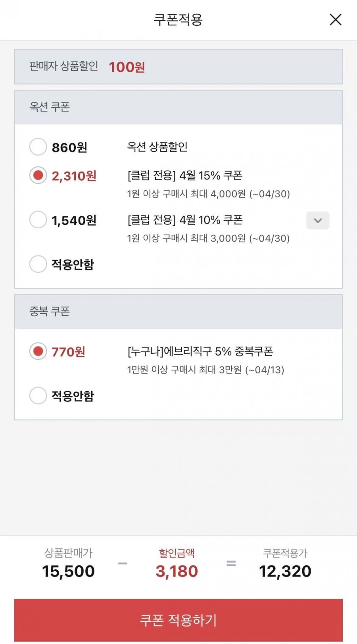357x644 pixels.
Task: Tap the [누구나]에브리직구 5% 중복쿠폰 label
Action: tap(200, 351)
